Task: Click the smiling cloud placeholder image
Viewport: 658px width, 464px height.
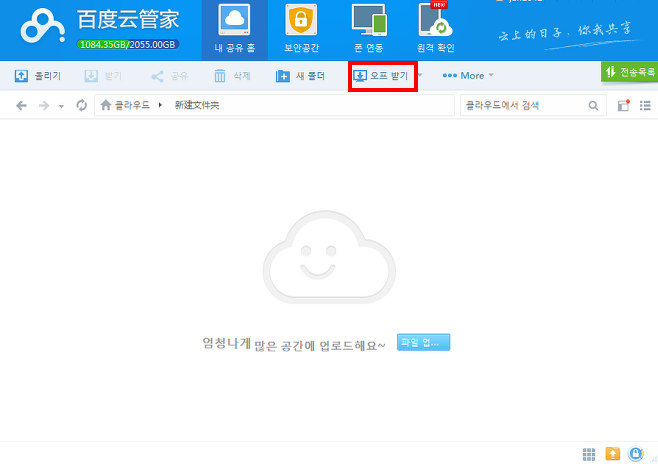Action: pos(329,257)
